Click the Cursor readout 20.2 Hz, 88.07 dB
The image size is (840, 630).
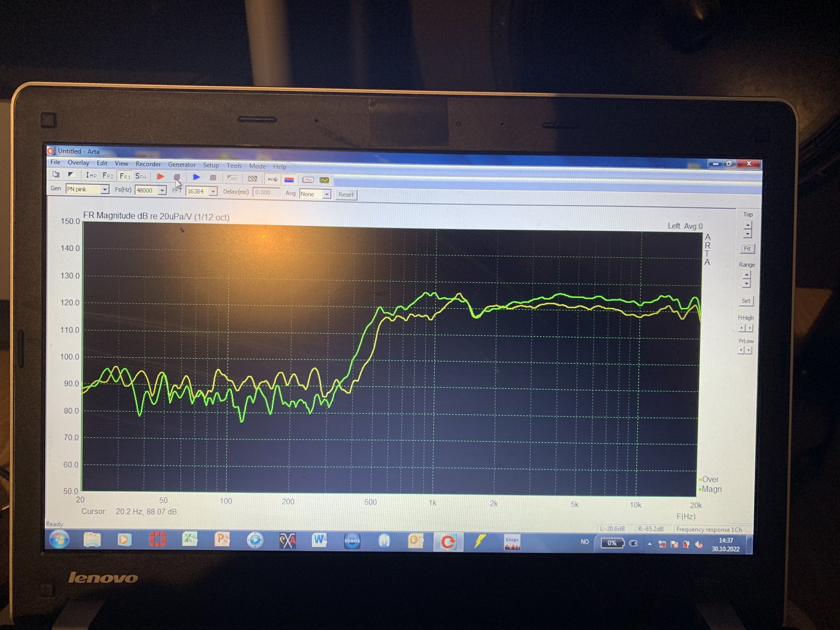coord(146,512)
